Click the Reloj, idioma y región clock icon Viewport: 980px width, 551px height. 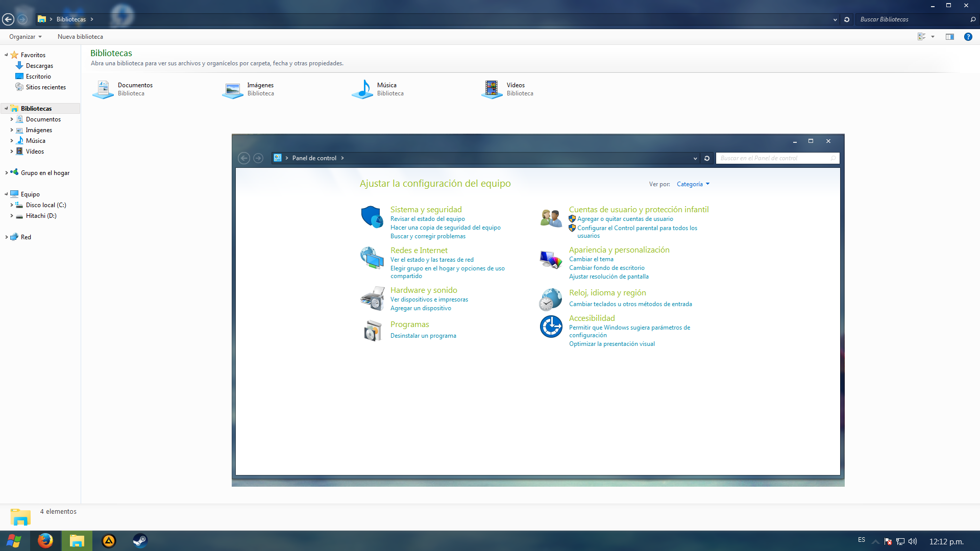coord(550,299)
